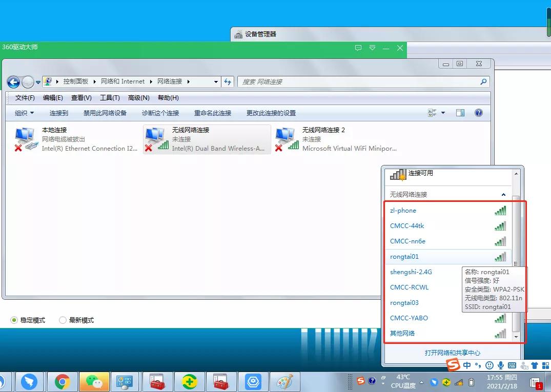This screenshot has width=551, height=392.
Task: Click the preview pane icon in the toolbar
Action: [x=460, y=113]
